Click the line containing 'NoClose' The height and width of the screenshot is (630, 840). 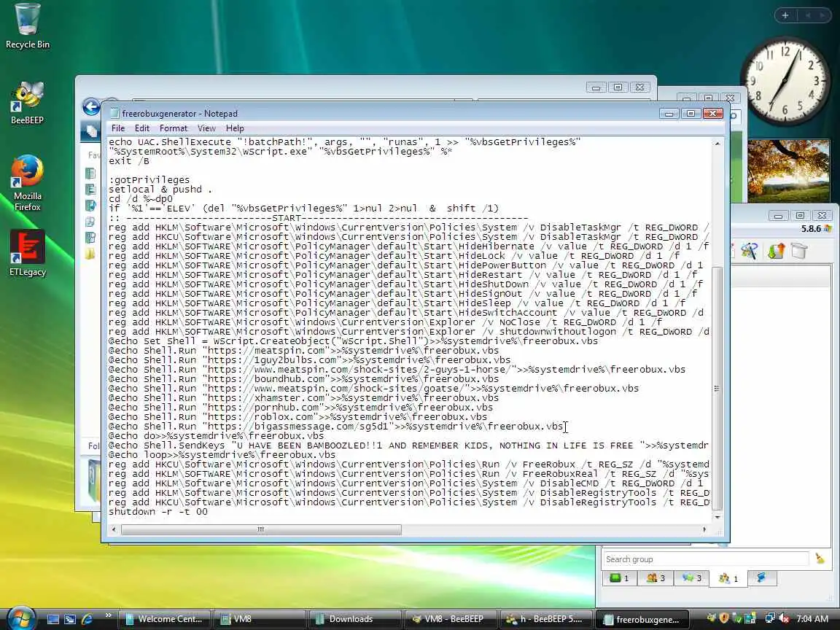tap(385, 322)
